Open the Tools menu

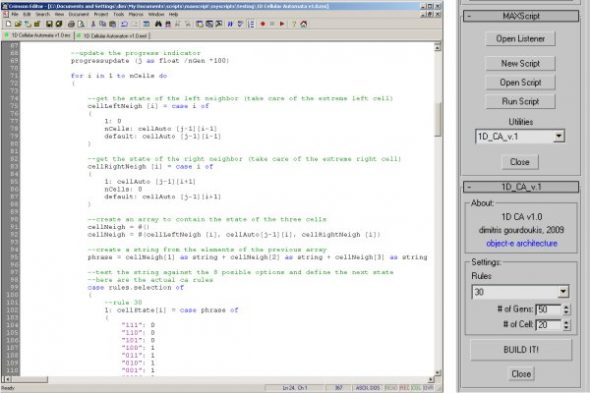119,14
